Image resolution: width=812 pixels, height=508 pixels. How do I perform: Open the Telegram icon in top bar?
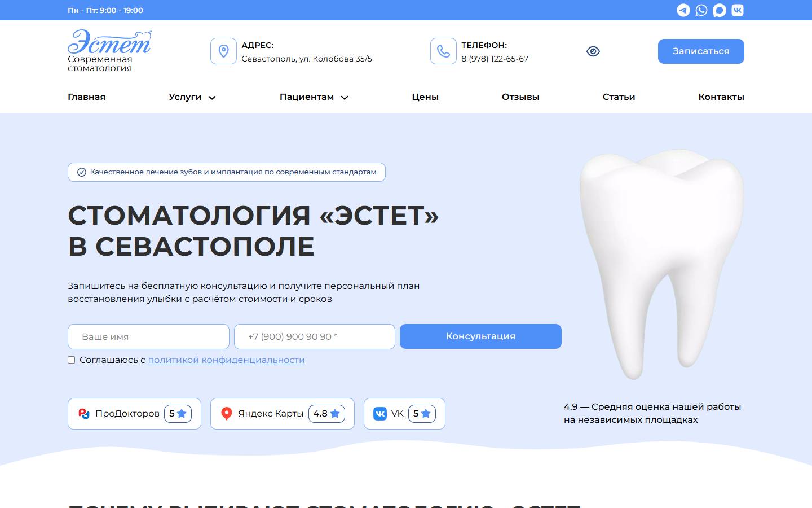pyautogui.click(x=683, y=10)
